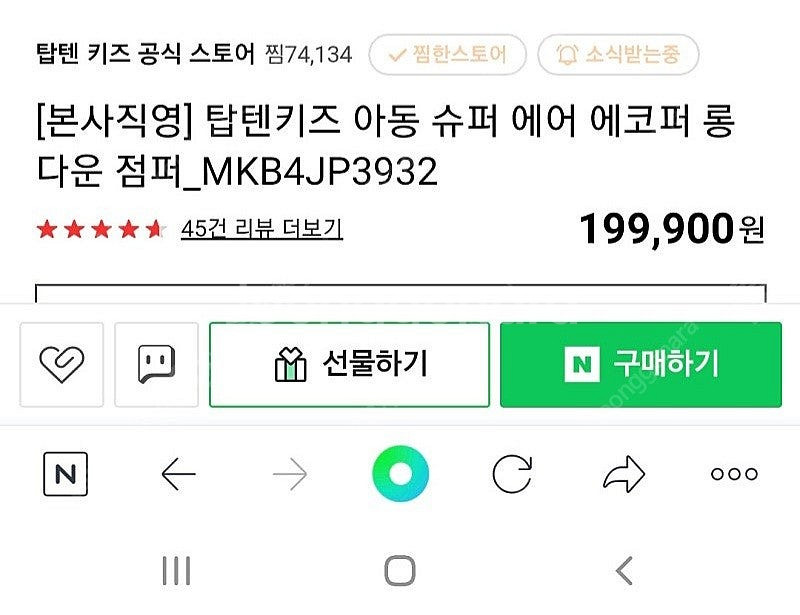Click the red star rating
Viewport: 800px width, 615px height.
101,229
